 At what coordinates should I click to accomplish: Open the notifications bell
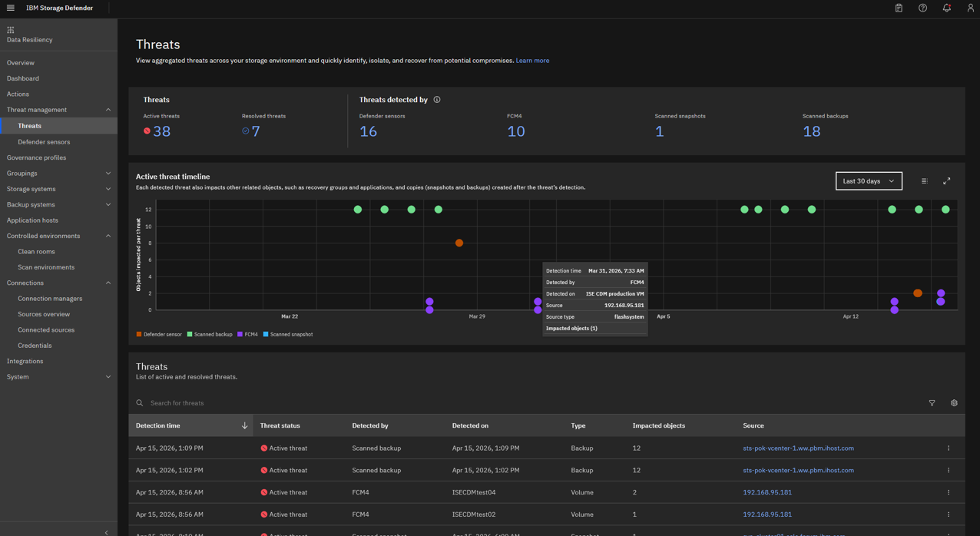(947, 8)
